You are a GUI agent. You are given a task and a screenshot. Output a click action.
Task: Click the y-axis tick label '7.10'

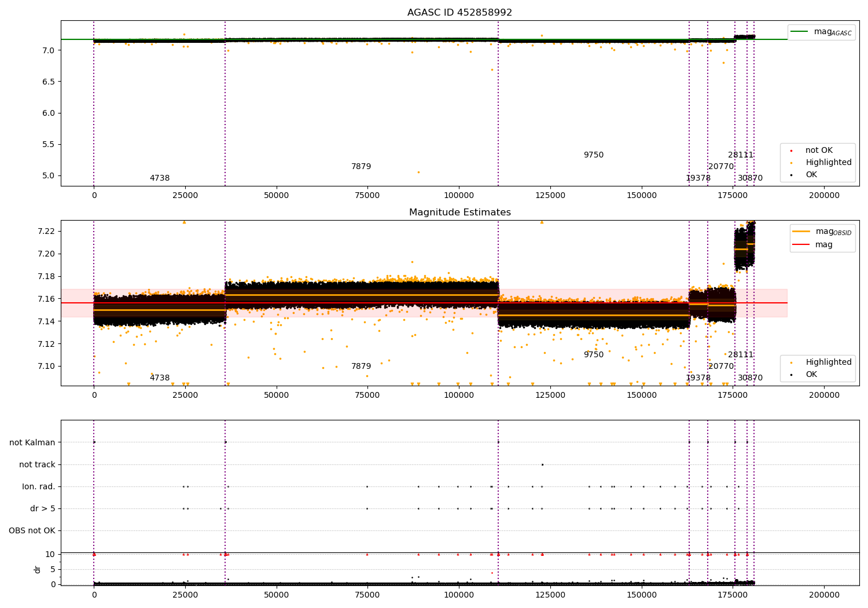46,367
